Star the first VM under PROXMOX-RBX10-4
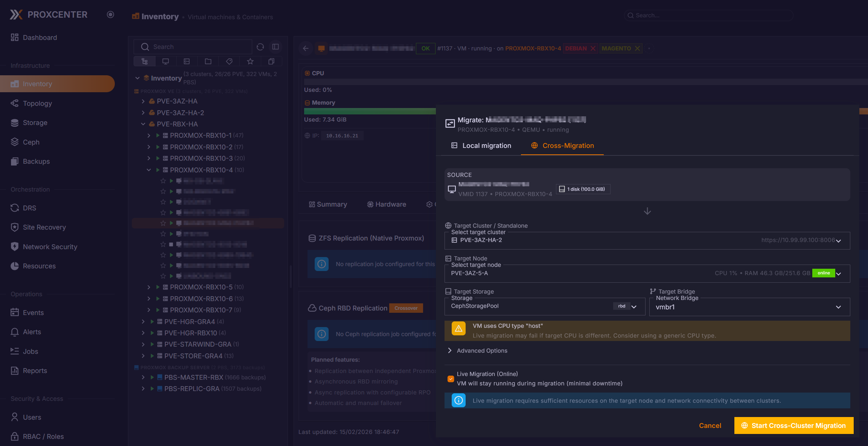868x446 pixels. [x=163, y=181]
